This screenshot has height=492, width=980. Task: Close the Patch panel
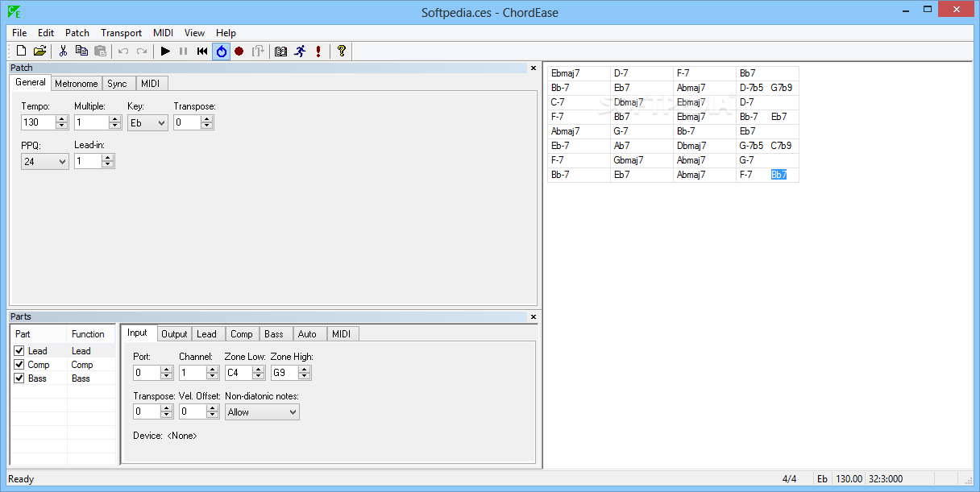pos(533,68)
